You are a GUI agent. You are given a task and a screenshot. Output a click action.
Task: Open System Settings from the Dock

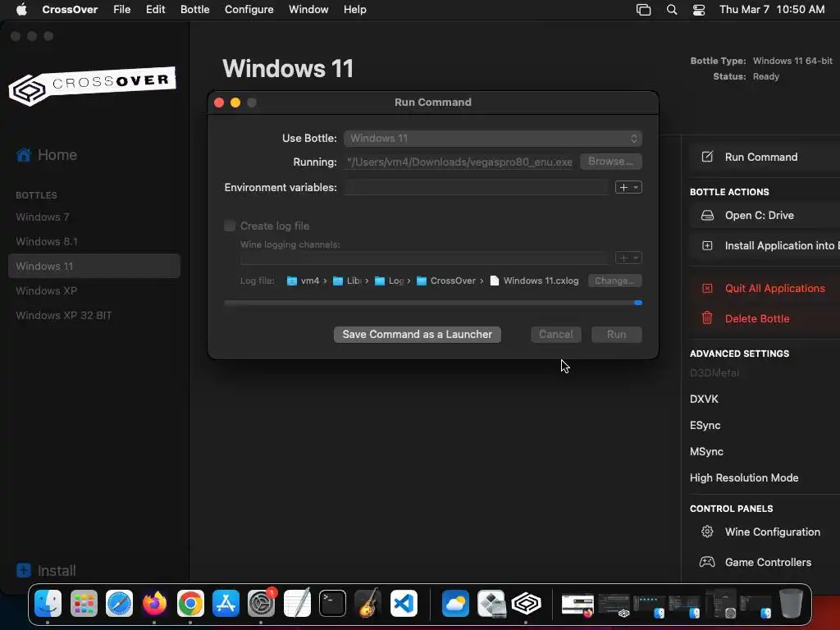262,604
